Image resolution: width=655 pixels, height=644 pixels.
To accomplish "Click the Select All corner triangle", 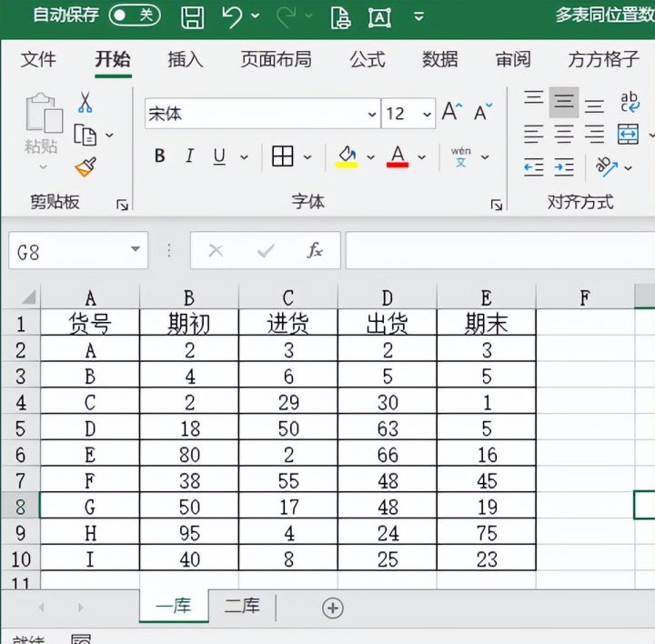I will (x=29, y=297).
